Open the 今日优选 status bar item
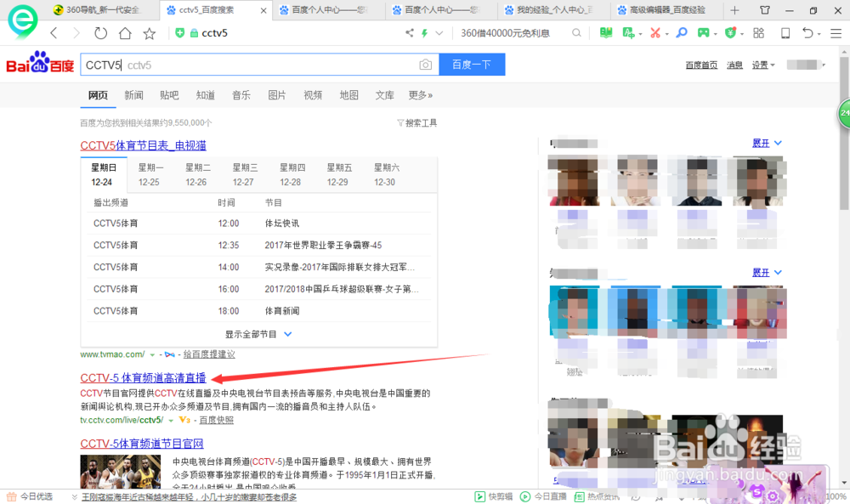Screen dimensions: 850x504 coord(30,496)
